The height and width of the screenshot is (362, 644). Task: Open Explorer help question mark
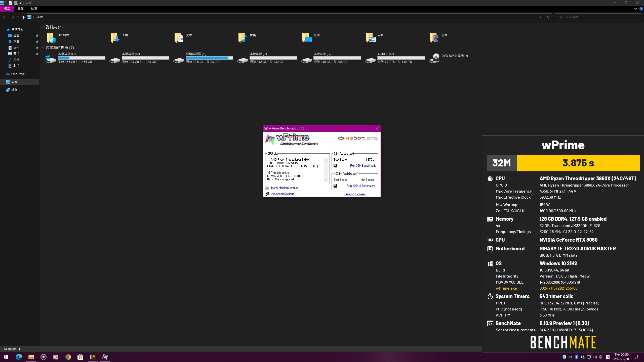(641, 9)
